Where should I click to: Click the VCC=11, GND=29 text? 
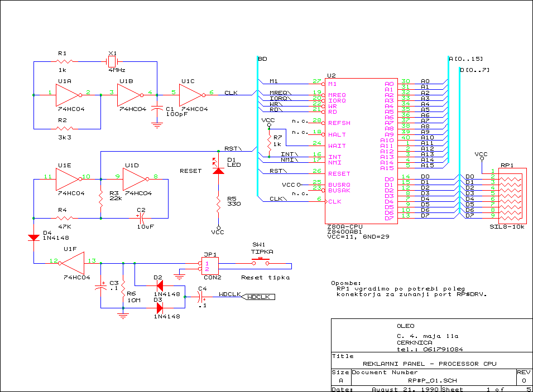[358, 237]
